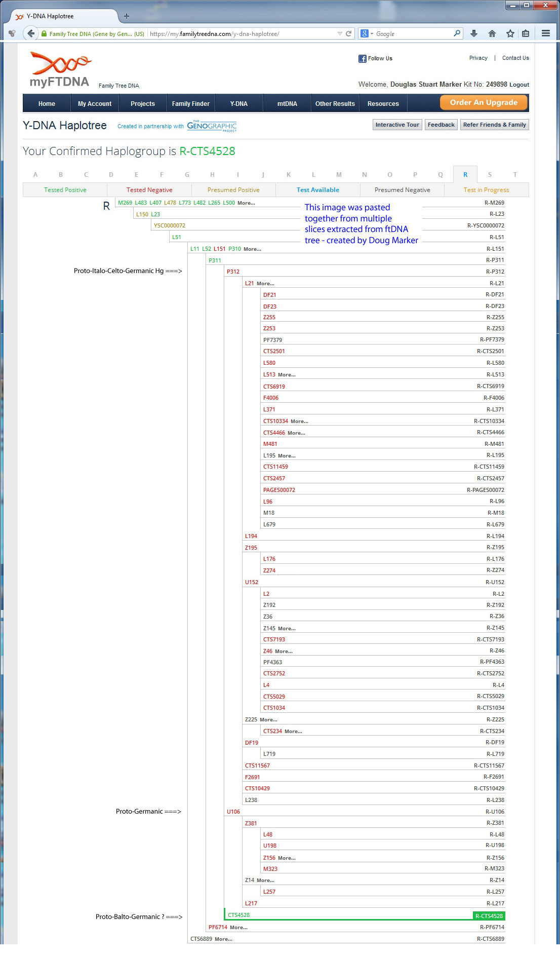Open URL bar history dropdown arrow

[x=340, y=34]
